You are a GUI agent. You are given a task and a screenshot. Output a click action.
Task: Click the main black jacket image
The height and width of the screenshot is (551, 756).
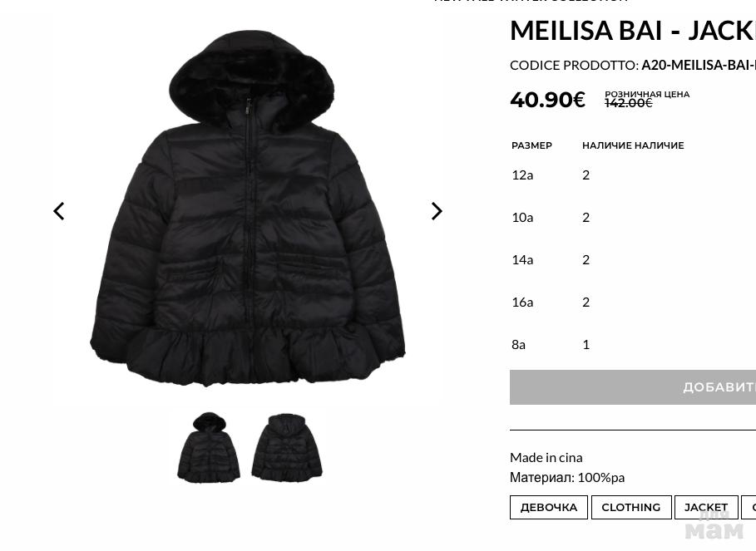click(x=247, y=208)
